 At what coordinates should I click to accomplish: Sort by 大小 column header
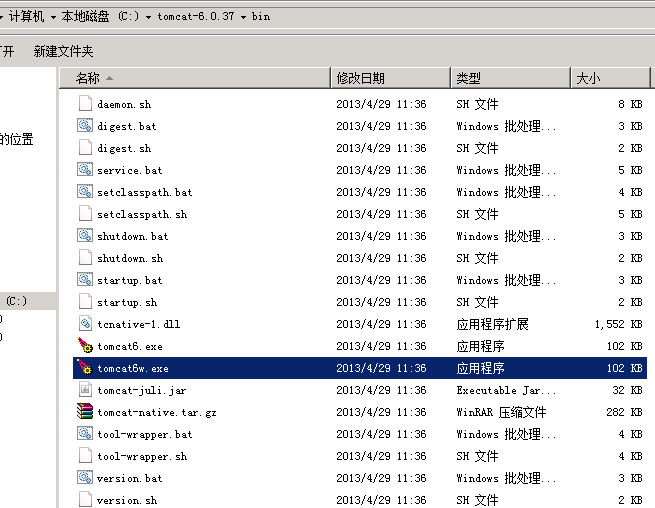click(610, 78)
